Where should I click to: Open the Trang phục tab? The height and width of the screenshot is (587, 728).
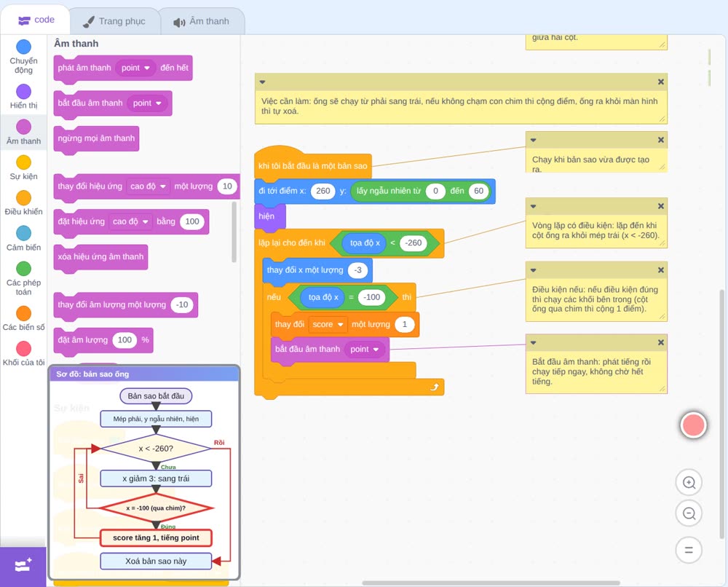114,21
